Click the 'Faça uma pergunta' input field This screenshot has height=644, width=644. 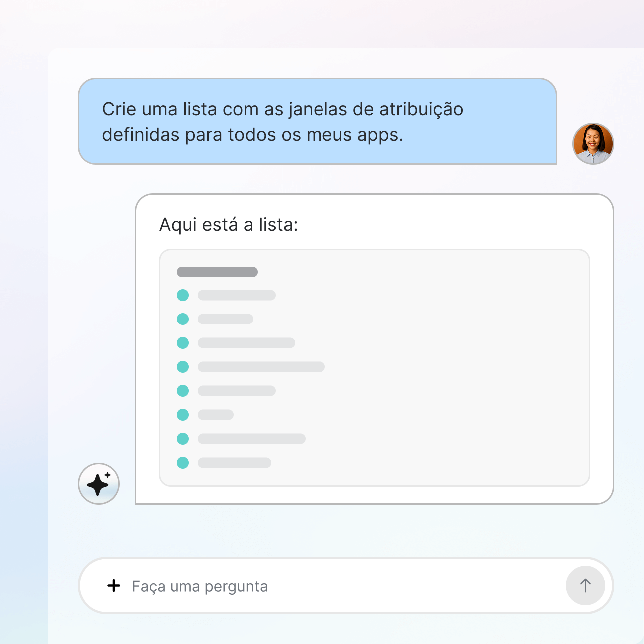pos(345,586)
